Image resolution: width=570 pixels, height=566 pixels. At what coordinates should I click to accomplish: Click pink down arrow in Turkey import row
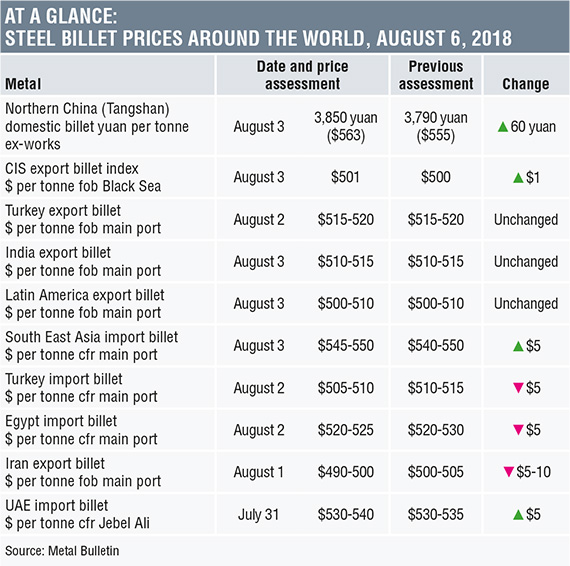(518, 388)
